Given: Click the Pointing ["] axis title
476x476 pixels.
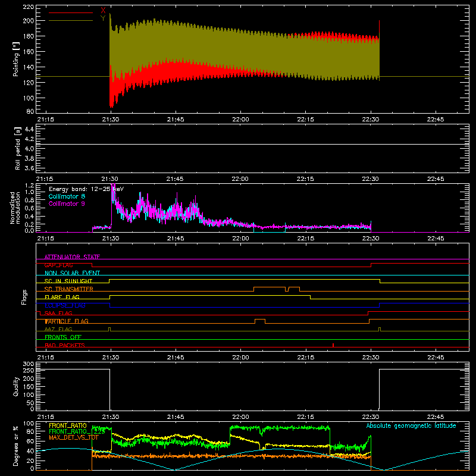Looking at the screenshot, I should pyautogui.click(x=16, y=59).
